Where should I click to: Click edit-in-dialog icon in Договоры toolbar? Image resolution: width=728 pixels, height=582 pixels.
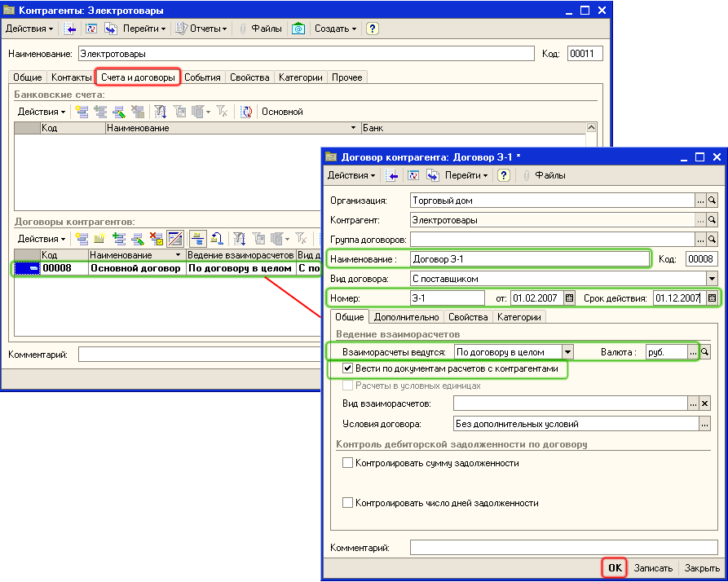point(175,239)
